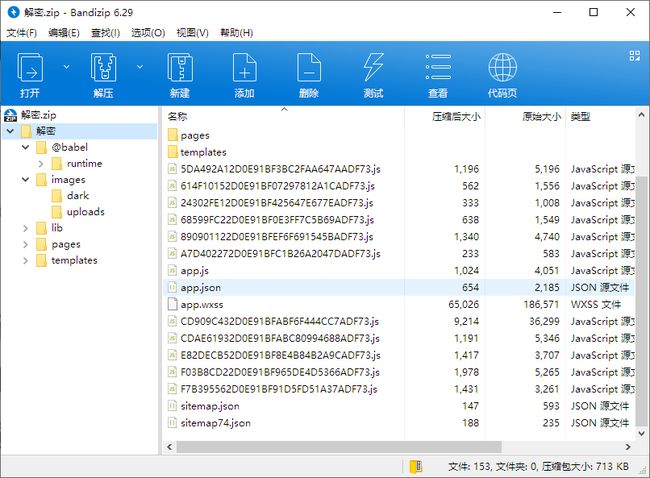Click the Code page (代码页) globe icon
Screen dimensions: 650x478
click(502, 75)
